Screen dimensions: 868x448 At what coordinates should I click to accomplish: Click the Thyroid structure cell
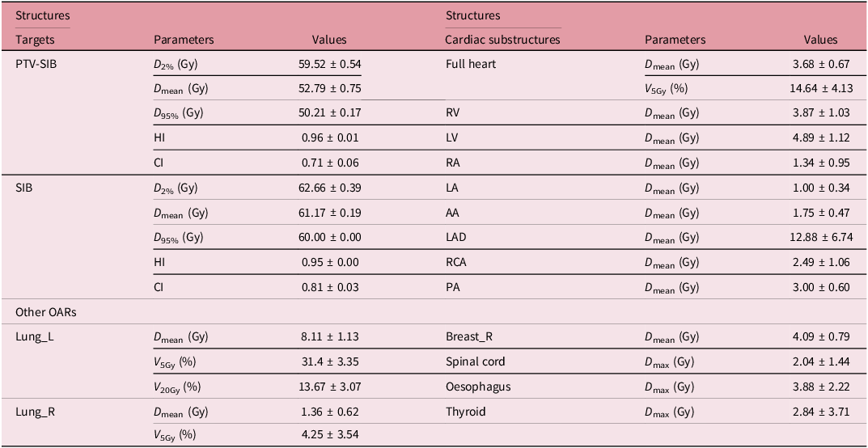(465, 412)
